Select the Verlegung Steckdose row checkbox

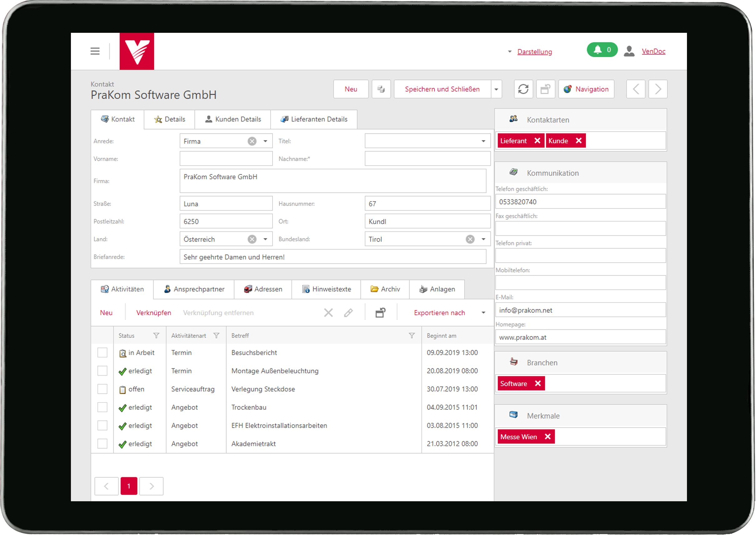tap(102, 389)
